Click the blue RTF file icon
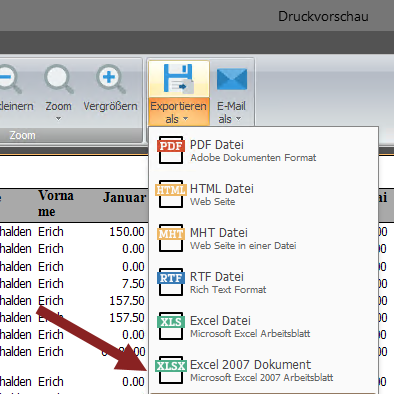The width and height of the screenshot is (394, 394). pyautogui.click(x=171, y=282)
